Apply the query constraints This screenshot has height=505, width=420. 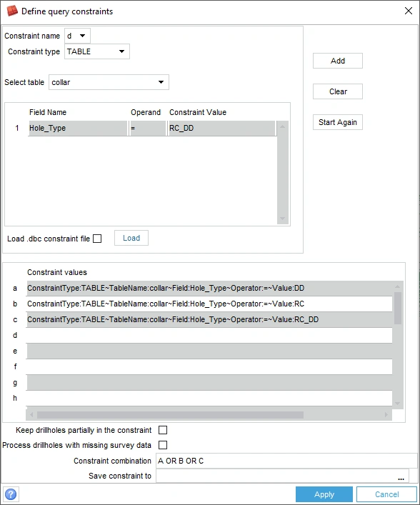pos(324,494)
